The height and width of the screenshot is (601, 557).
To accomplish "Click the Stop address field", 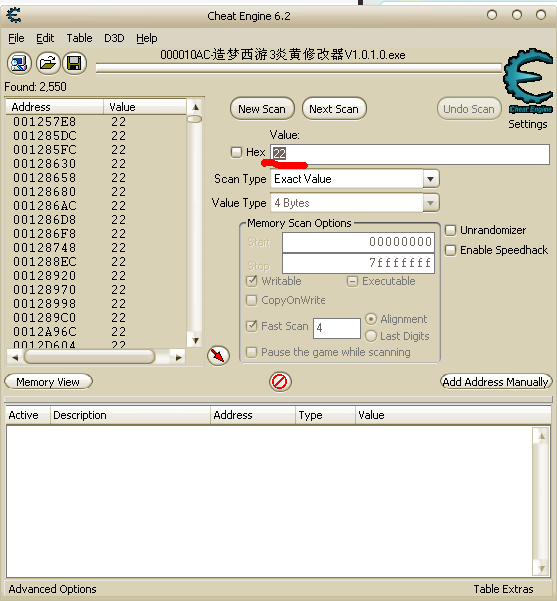I will point(358,263).
